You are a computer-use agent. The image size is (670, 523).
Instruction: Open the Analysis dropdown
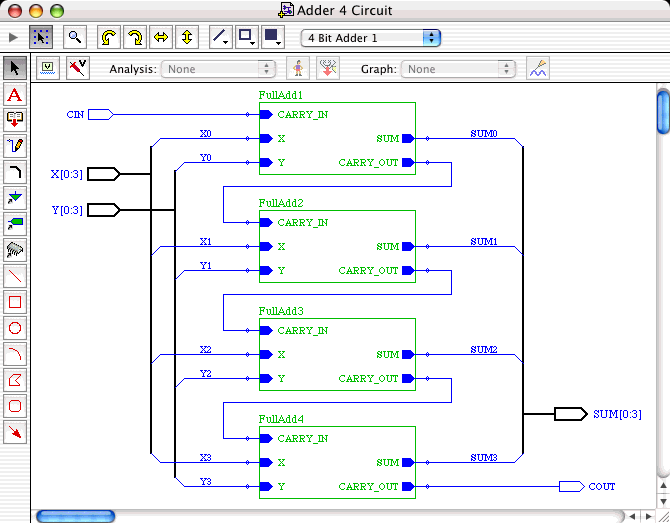[220, 69]
